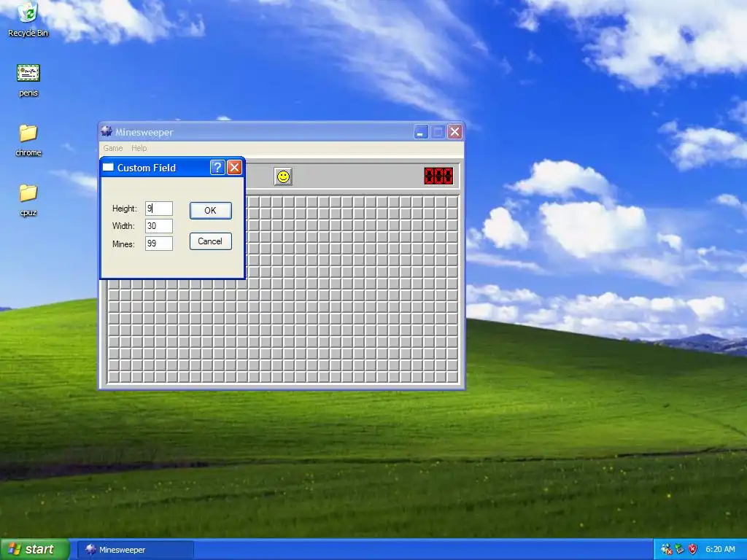The height and width of the screenshot is (560, 747).
Task: Open the Recycle Bin desktop icon
Action: [28, 20]
